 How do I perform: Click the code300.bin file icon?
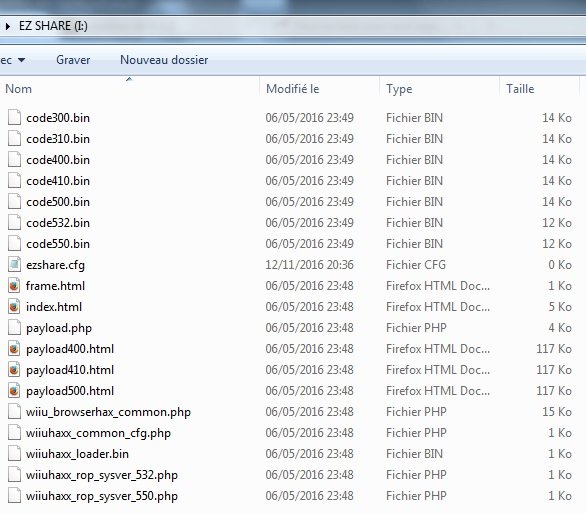14,117
